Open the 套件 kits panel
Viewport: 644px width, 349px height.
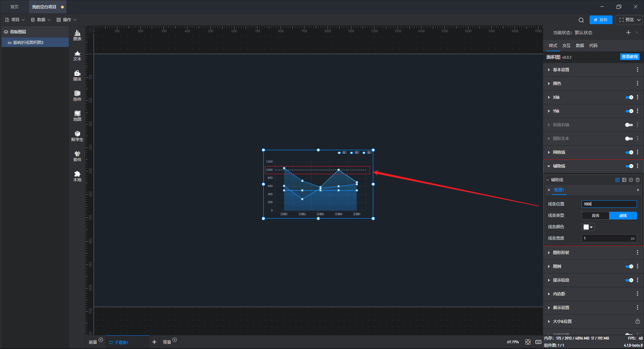point(77,156)
